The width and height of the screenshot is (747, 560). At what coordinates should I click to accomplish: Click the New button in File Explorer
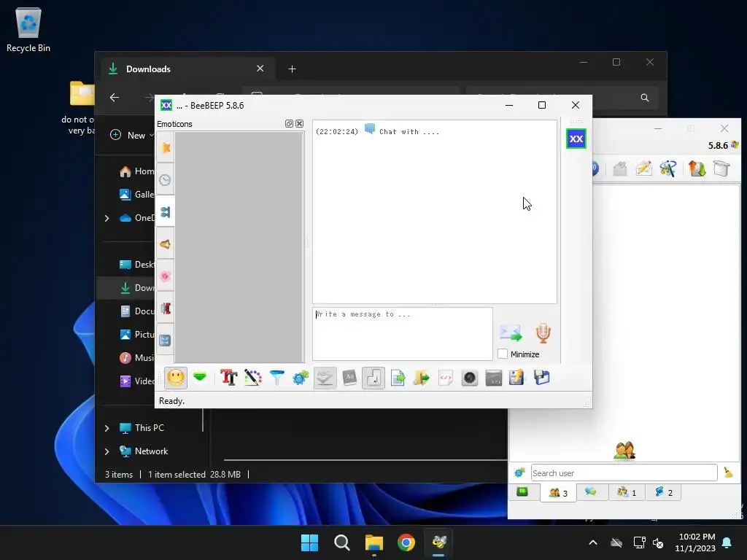[x=131, y=135]
